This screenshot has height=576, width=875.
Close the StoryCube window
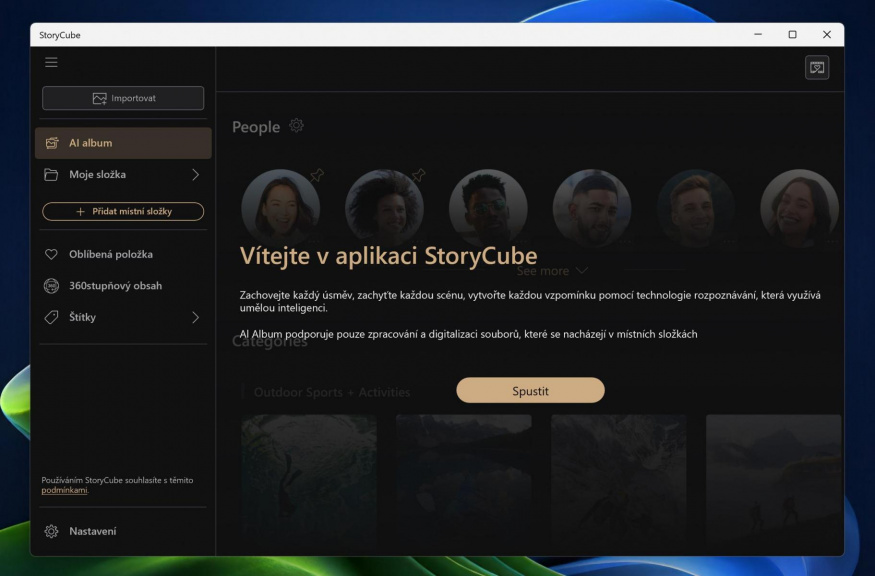(827, 35)
